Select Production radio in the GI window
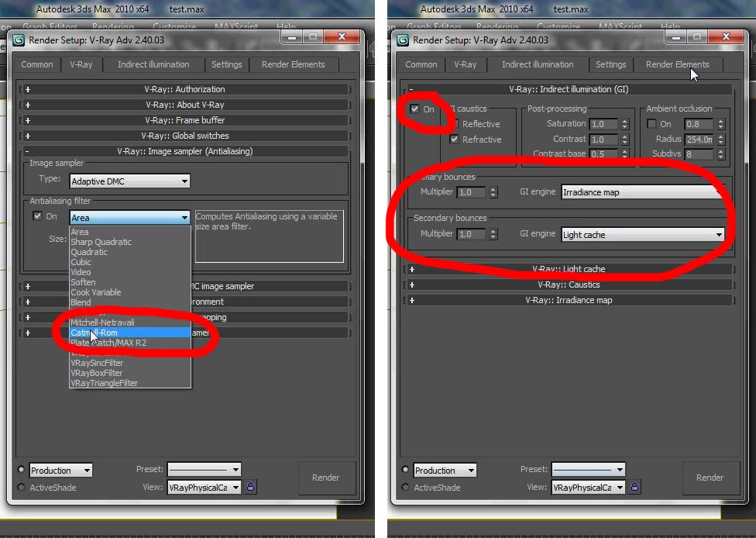Viewport: 756px width, 538px height. 405,469
